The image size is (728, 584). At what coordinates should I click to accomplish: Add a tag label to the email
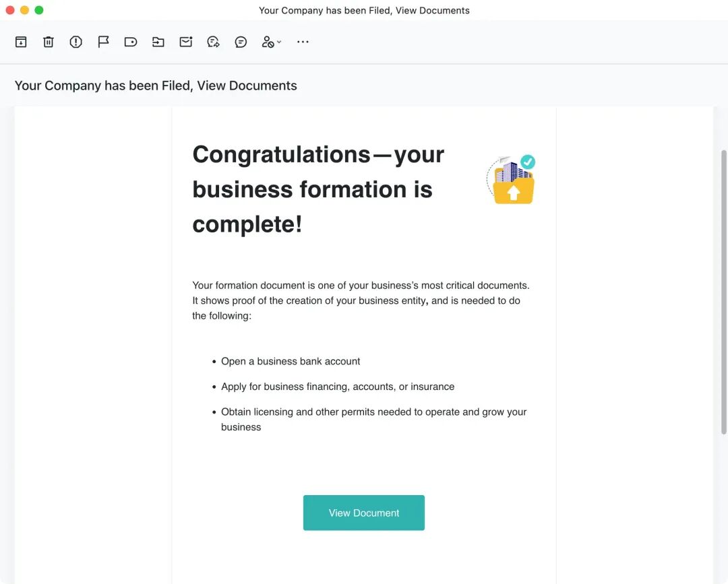pyautogui.click(x=131, y=42)
